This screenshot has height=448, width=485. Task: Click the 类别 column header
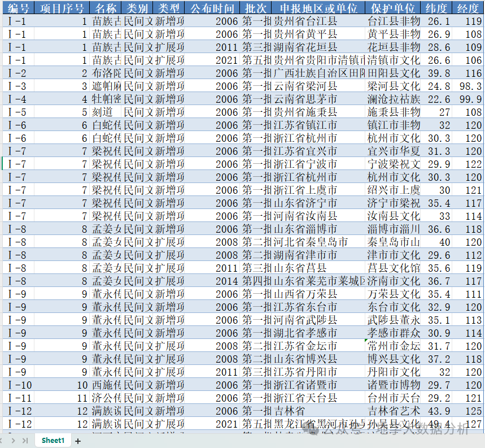[137, 8]
